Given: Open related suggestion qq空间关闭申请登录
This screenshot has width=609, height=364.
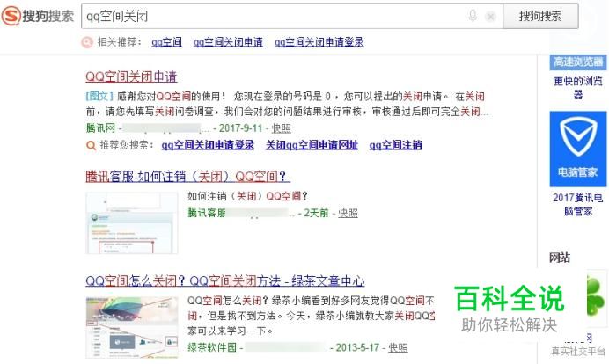Looking at the screenshot, I should (319, 42).
